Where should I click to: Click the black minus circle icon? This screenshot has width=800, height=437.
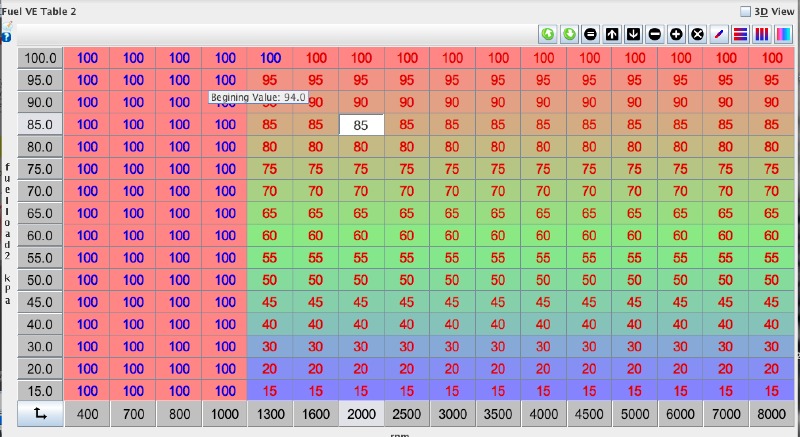pos(655,34)
